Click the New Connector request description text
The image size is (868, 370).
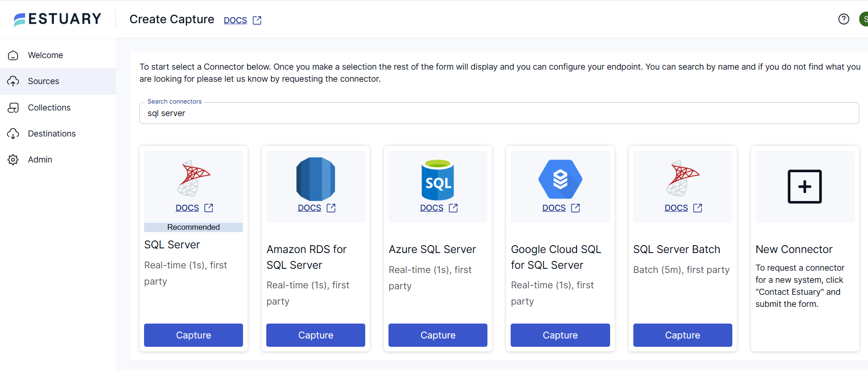click(800, 286)
